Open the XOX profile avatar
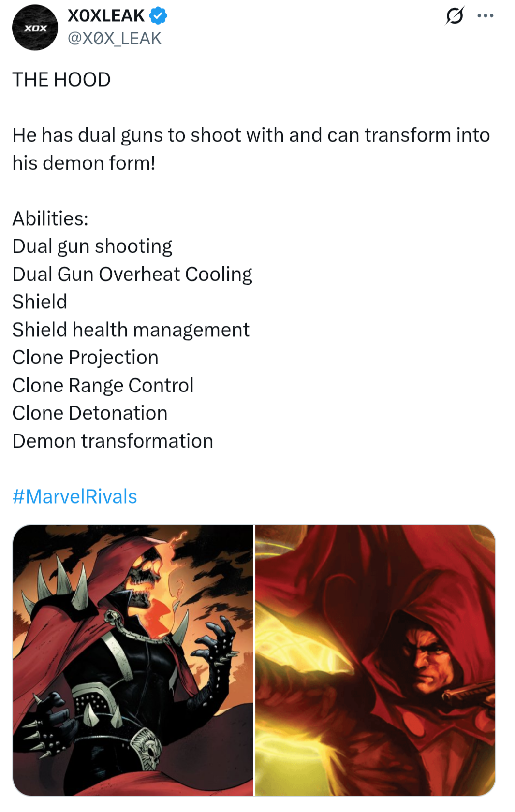Screen dimensions: 515x812 pos(35,28)
